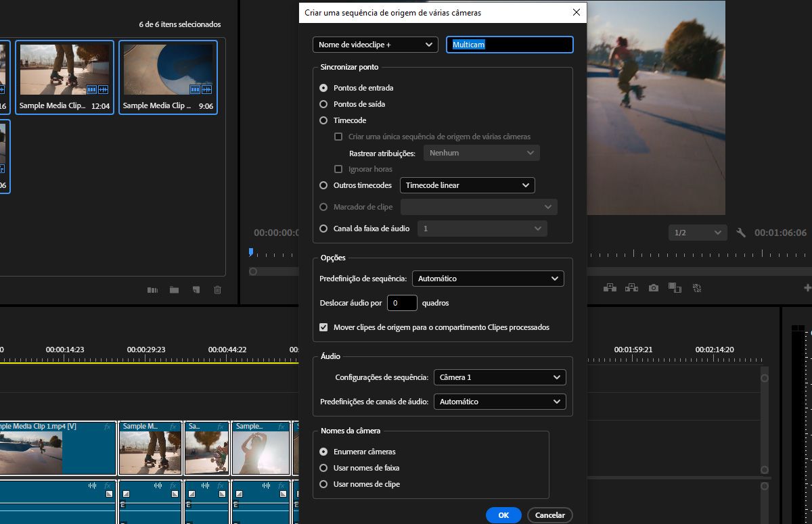Open the Predefinição de sequência dropdown
Viewport: 812px width, 524px height.
point(488,279)
